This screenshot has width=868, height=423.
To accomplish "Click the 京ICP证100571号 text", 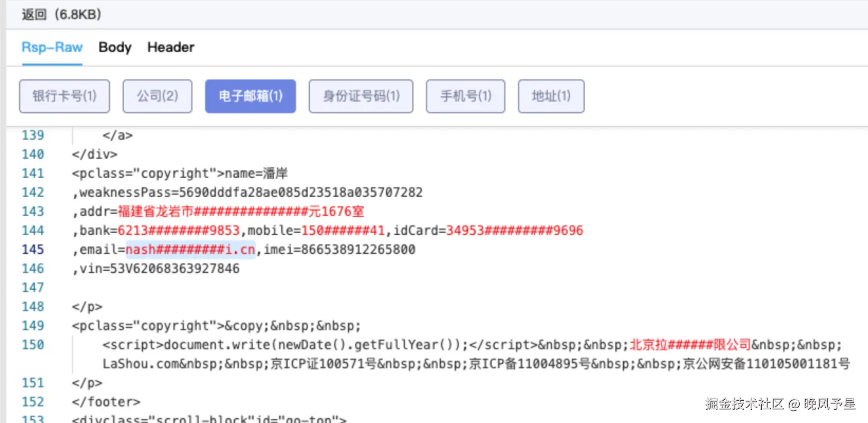I will 324,364.
